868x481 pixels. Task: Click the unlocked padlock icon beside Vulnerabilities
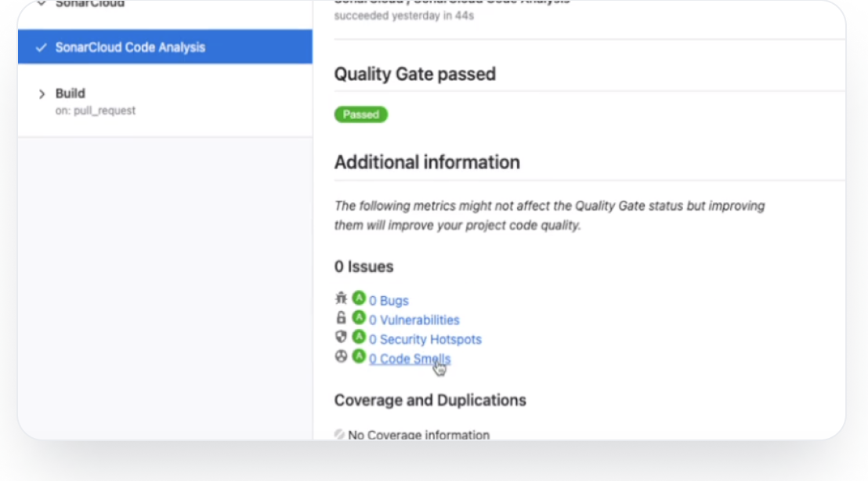tap(341, 318)
